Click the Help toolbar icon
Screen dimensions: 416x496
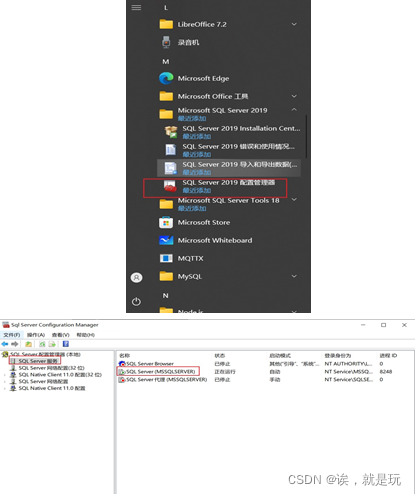[66, 344]
